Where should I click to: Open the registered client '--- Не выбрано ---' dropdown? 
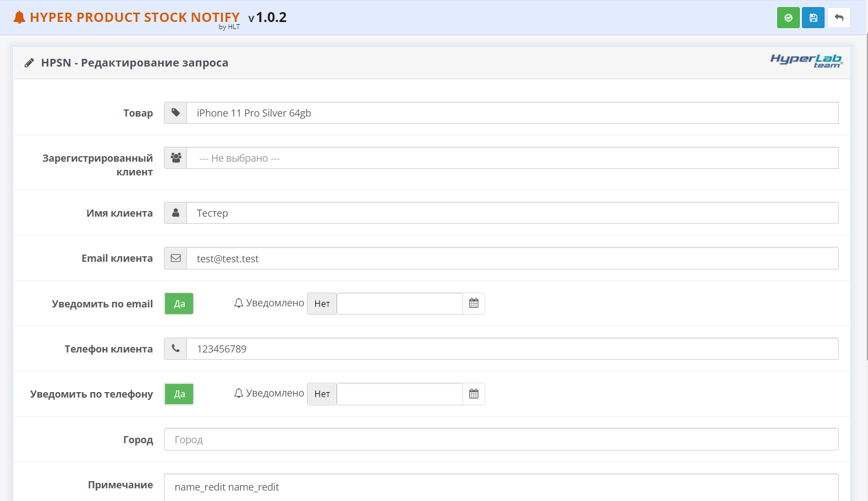tap(512, 158)
